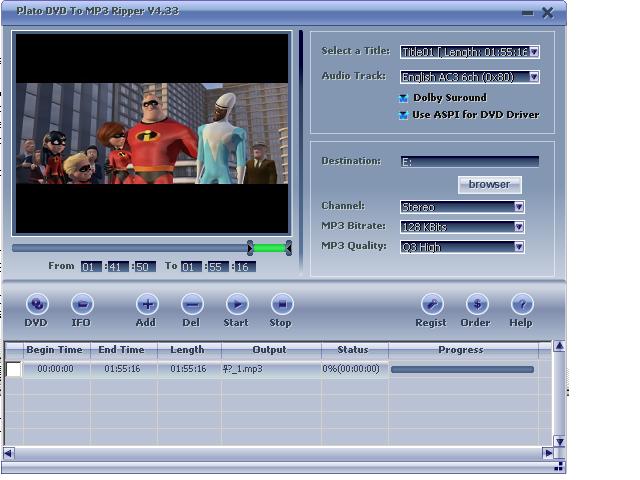Close the Plato DVD Ripper window
Screen dimensions: 640x480
tap(548, 13)
